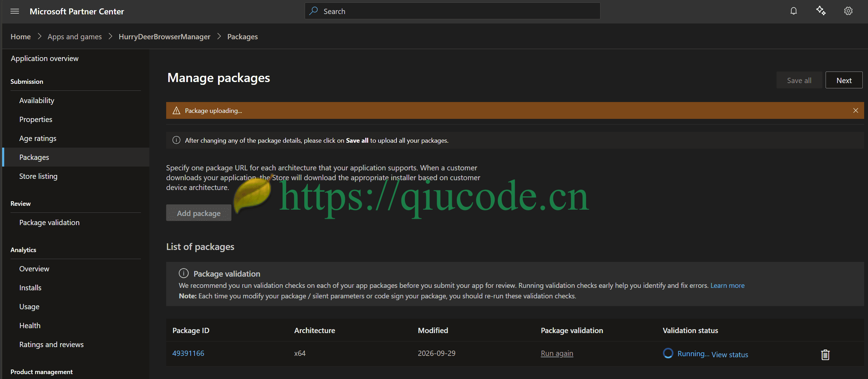Select Packages in the sidebar
The image size is (868, 379).
76,157
